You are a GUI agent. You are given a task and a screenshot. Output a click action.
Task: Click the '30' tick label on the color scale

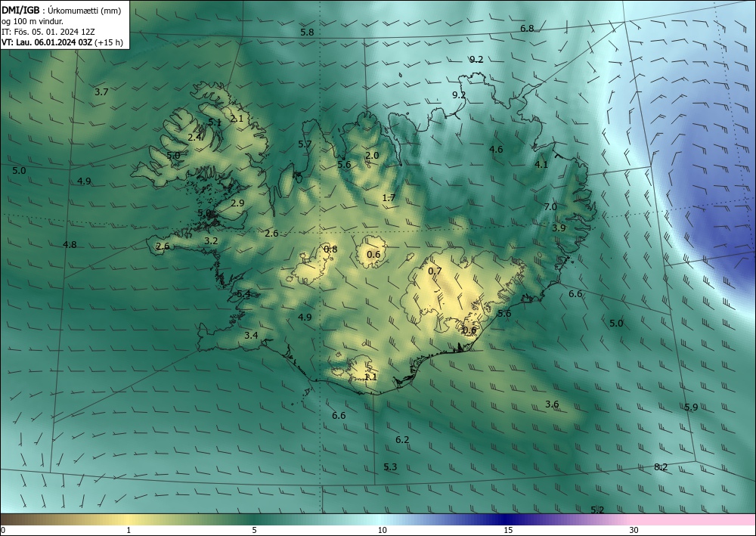pyautogui.click(x=634, y=530)
